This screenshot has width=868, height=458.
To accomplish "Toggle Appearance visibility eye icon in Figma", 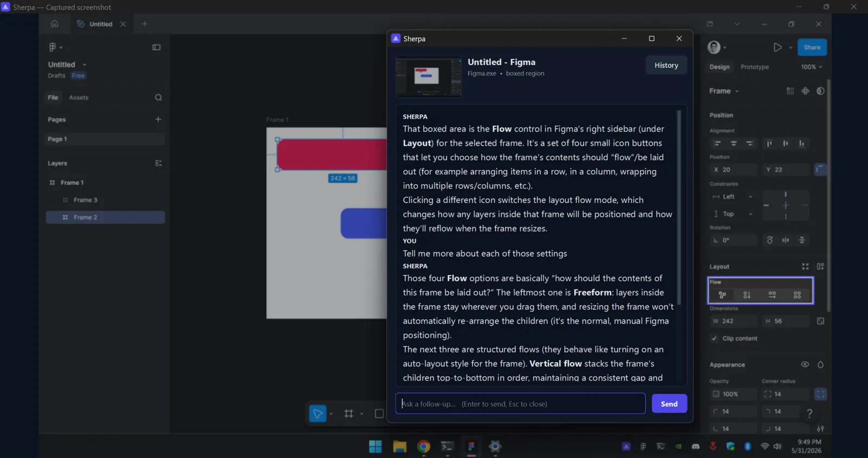I will [x=805, y=365].
